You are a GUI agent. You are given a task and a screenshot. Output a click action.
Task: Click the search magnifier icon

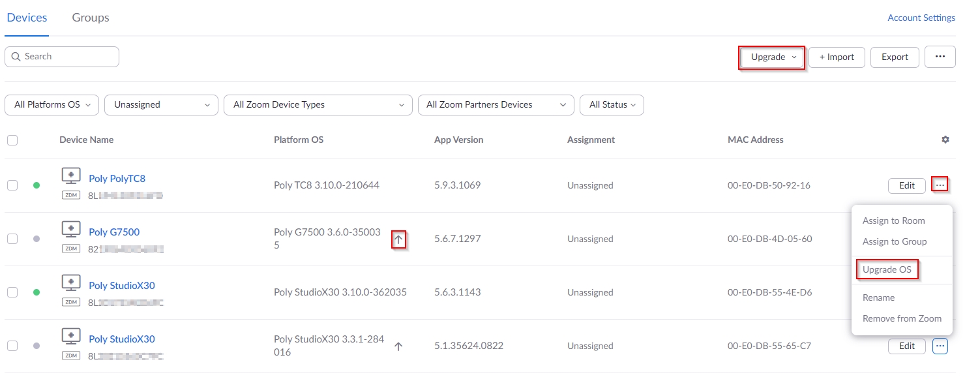(16, 57)
